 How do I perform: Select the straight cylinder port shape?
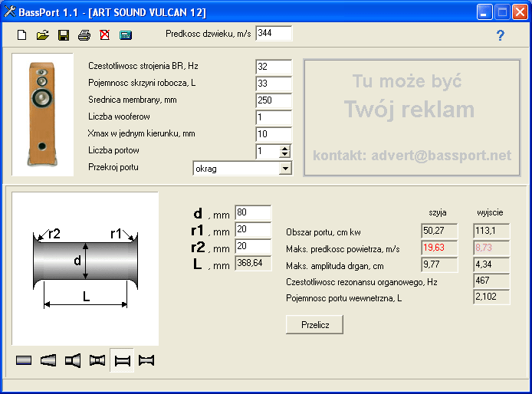[x=24, y=360]
